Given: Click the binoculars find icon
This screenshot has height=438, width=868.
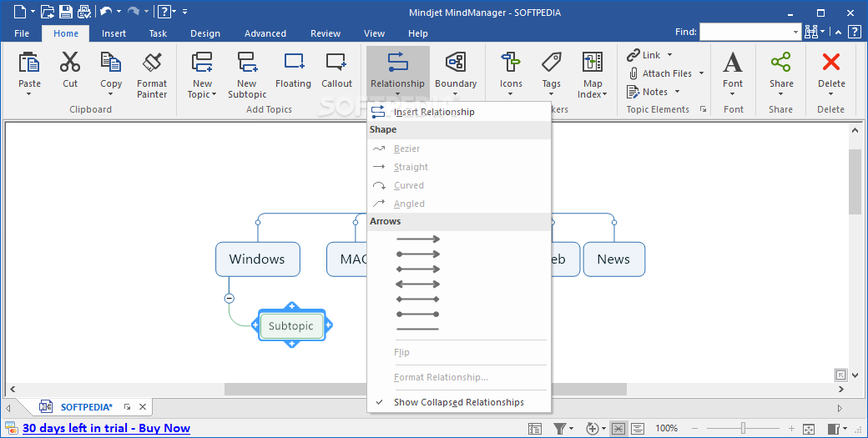Looking at the screenshot, I should pyautogui.click(x=811, y=32).
